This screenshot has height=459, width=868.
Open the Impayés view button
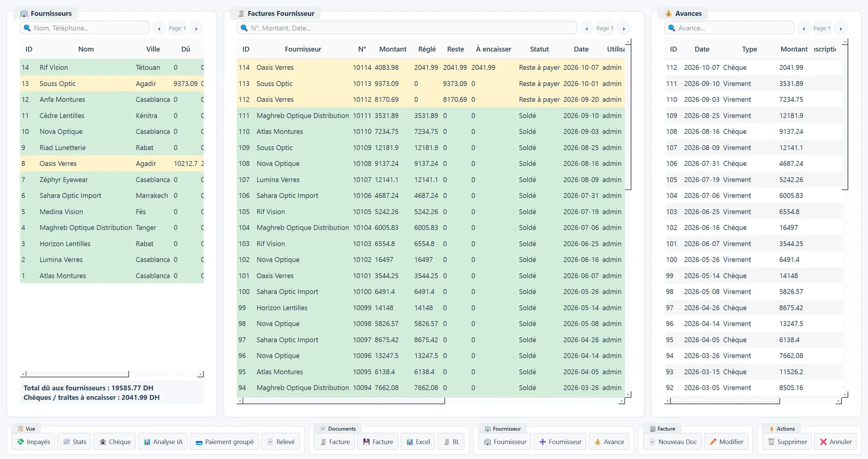[34, 442]
